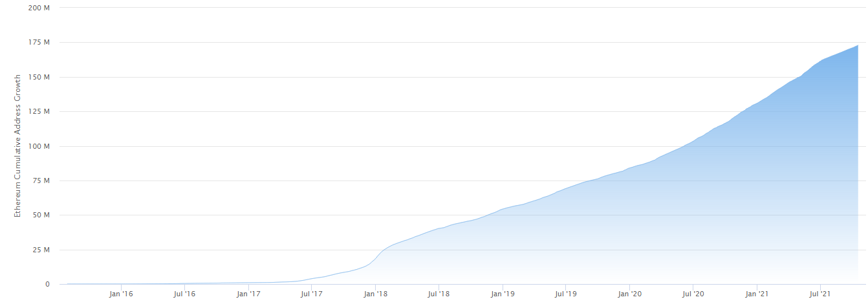The image size is (868, 306).
Task: Click the Jan '16 x-axis label
Action: click(121, 294)
